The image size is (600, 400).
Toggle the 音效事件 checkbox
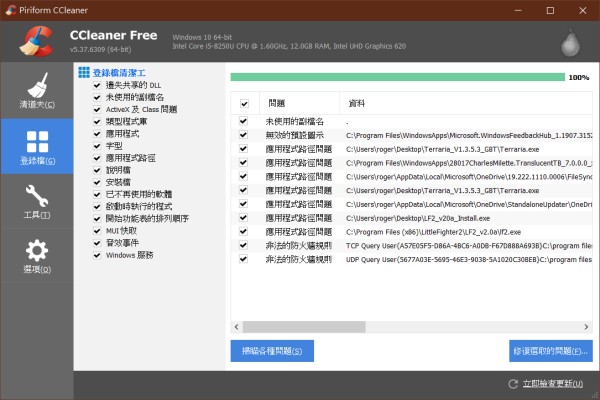point(97,243)
